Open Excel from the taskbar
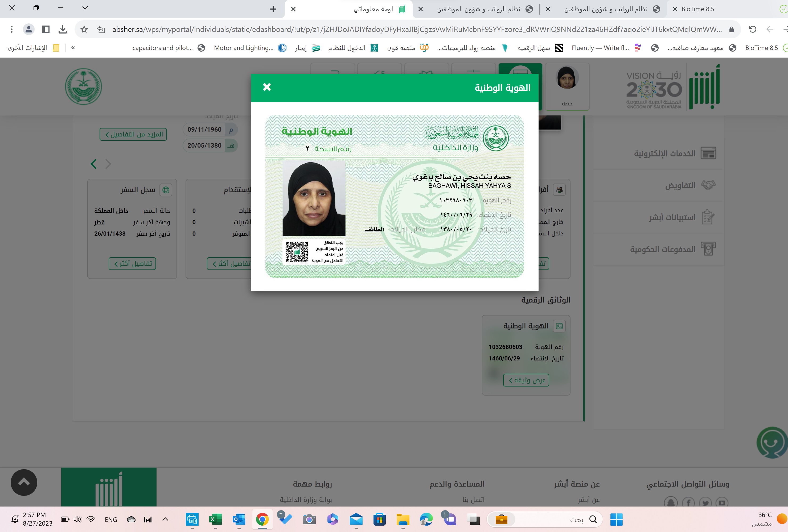The image size is (788, 532). pos(215,519)
